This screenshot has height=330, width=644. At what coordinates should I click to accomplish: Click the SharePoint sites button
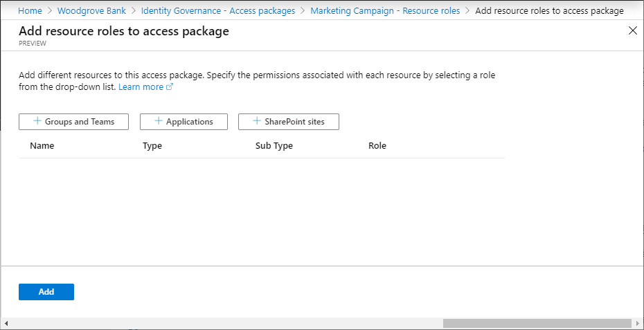(x=289, y=122)
